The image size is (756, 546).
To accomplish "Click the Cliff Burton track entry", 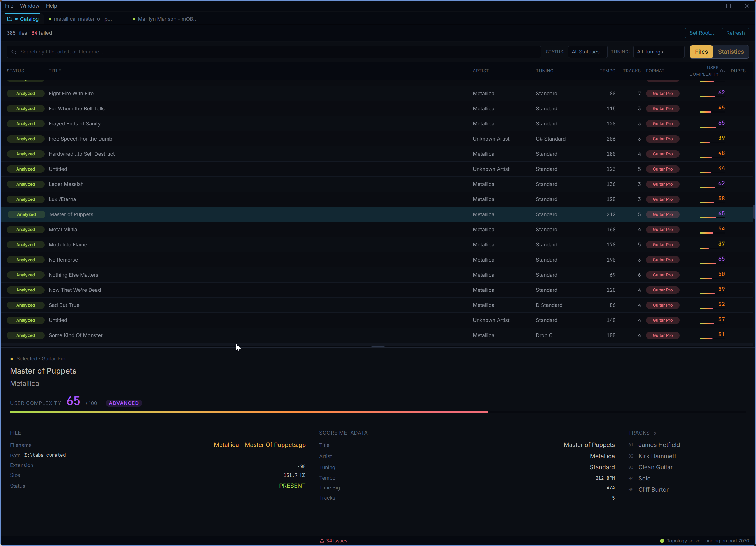I will (x=654, y=489).
